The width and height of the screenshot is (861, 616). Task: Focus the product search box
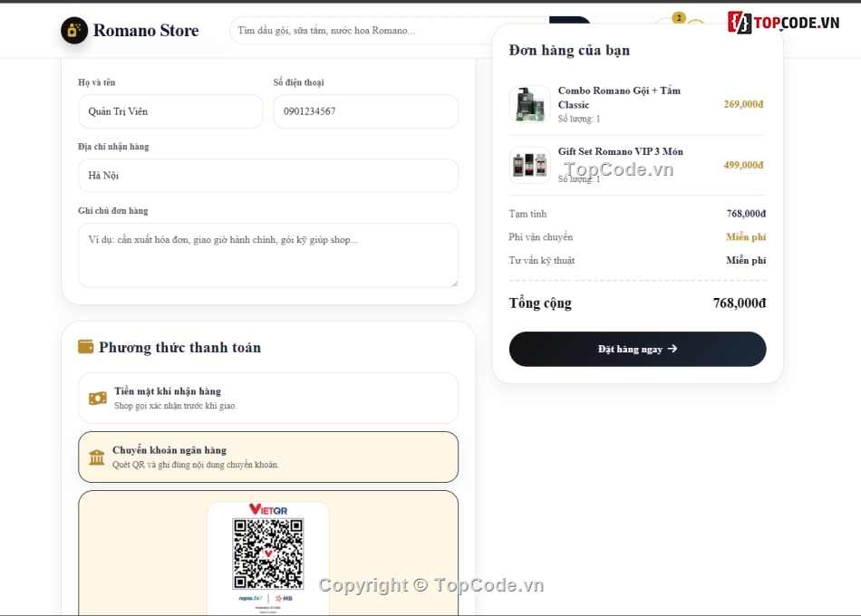point(389,30)
